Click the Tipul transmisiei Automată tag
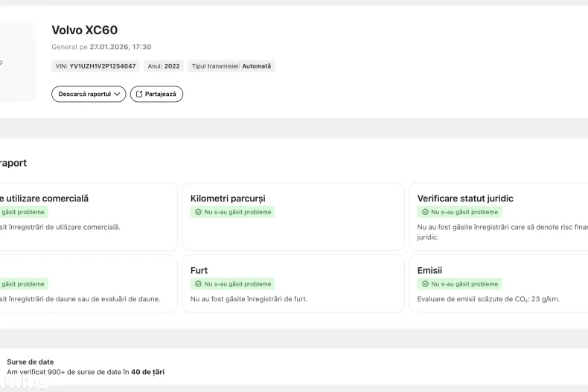Viewport: 588px width, 392px height. pos(231,66)
